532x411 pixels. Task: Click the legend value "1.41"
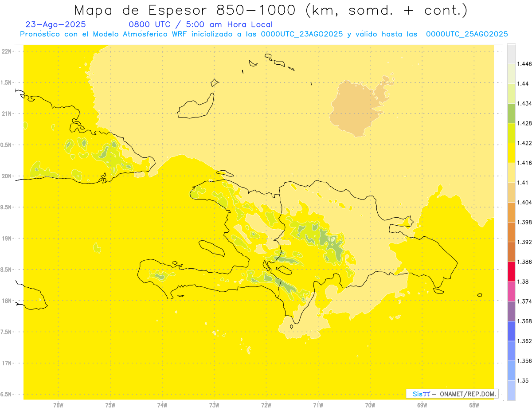coord(523,183)
